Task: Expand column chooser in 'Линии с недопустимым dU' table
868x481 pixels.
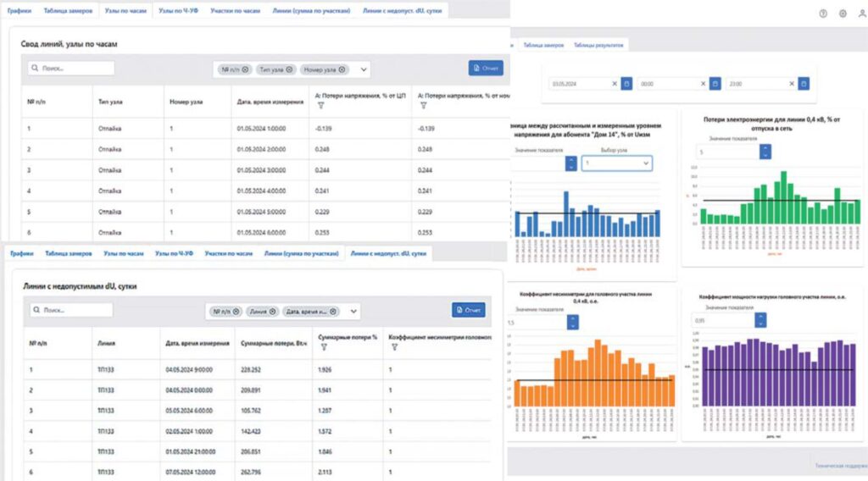Action: point(353,311)
